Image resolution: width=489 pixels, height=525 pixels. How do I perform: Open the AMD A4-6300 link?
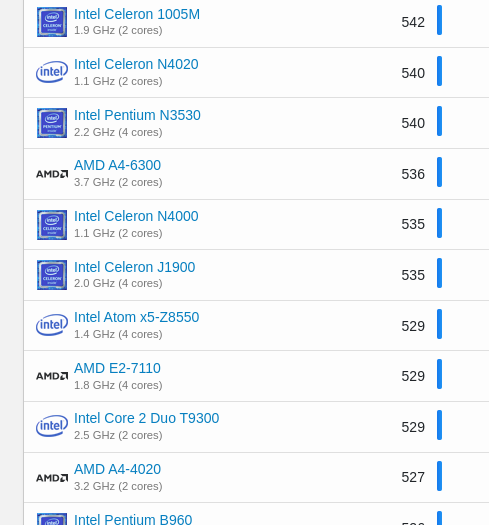click(x=118, y=165)
